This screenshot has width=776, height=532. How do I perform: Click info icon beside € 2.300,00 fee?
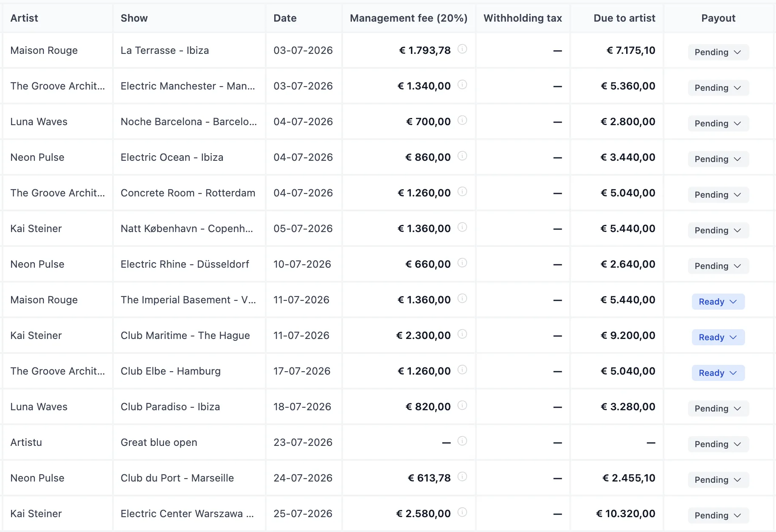(462, 334)
